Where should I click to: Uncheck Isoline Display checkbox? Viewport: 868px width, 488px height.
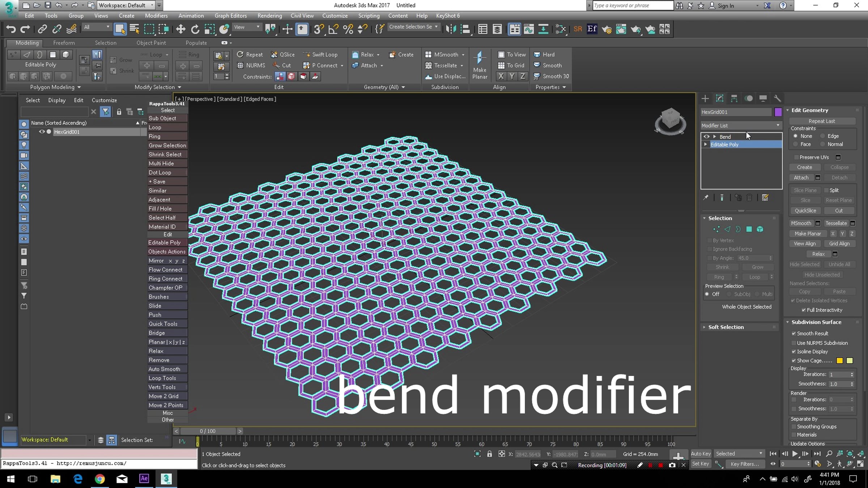coord(794,352)
